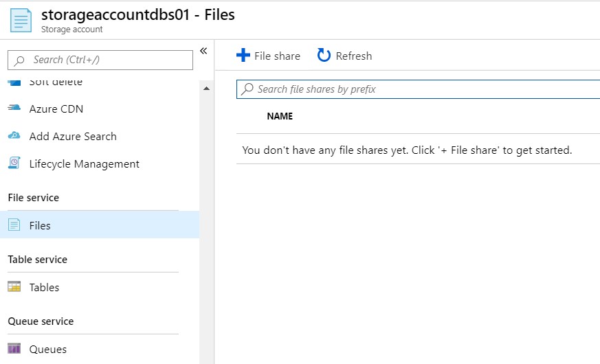Open Tables under Table service
This screenshot has width=600, height=364.
(x=45, y=288)
